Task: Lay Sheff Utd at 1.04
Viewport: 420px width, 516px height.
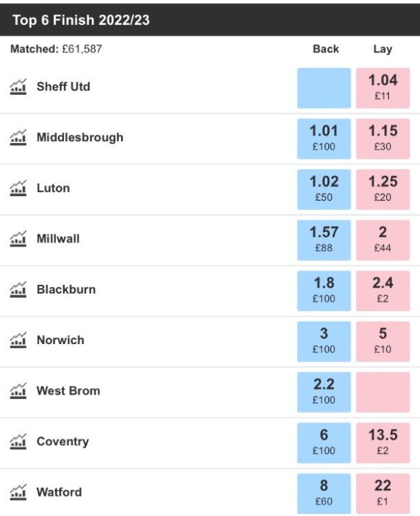Action: click(x=383, y=88)
